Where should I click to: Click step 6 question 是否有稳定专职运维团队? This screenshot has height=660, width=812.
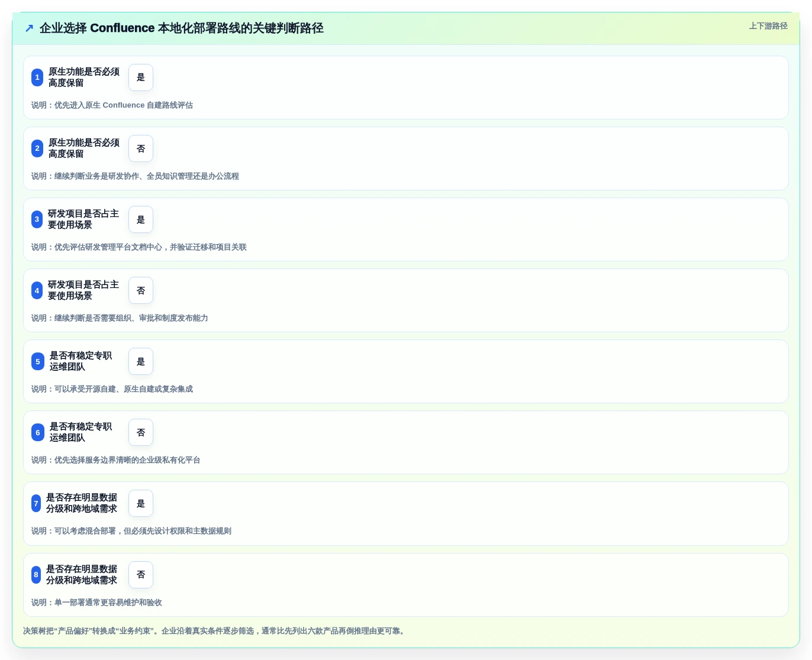pyautogui.click(x=81, y=432)
